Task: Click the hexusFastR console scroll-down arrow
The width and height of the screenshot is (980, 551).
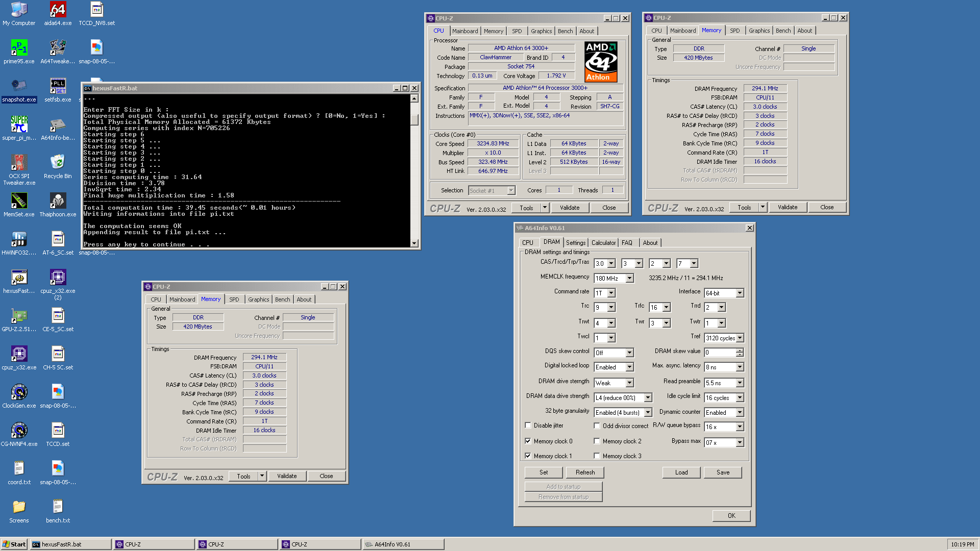Action: (x=414, y=243)
